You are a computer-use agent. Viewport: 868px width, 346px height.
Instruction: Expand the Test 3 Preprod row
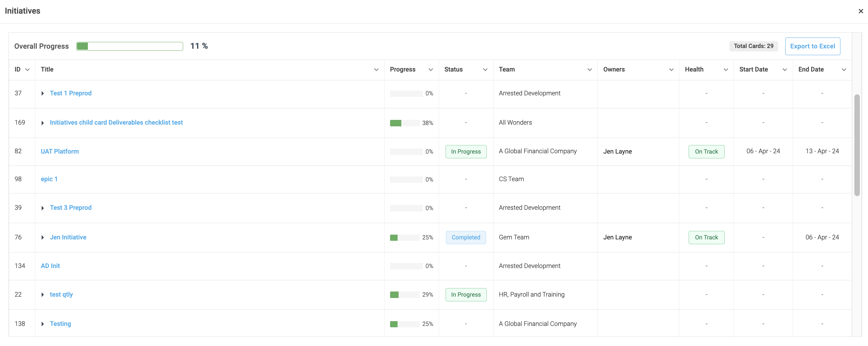click(43, 208)
